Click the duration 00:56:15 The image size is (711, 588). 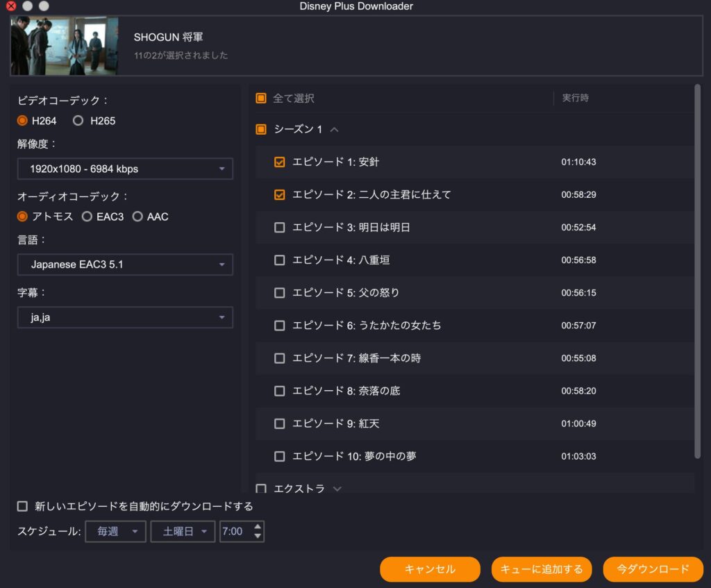[578, 293]
